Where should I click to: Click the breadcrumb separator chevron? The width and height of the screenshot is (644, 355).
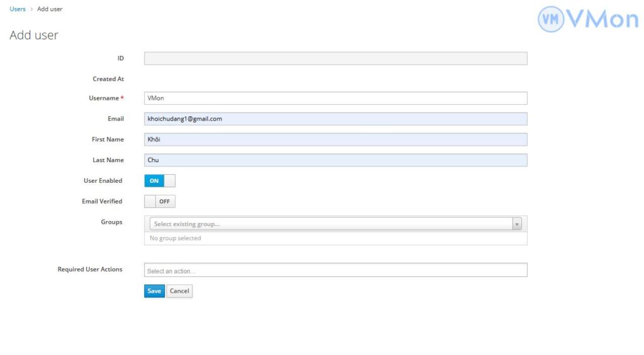coord(31,9)
